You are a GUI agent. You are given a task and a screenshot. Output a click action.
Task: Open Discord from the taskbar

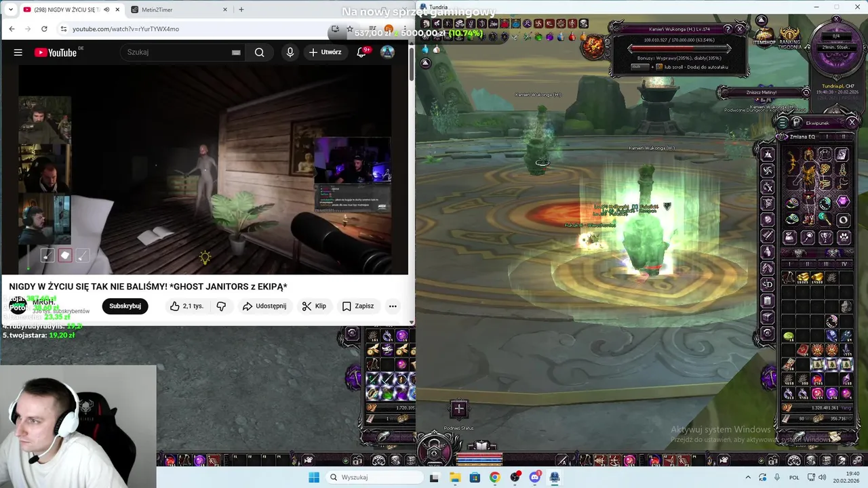[x=534, y=477]
